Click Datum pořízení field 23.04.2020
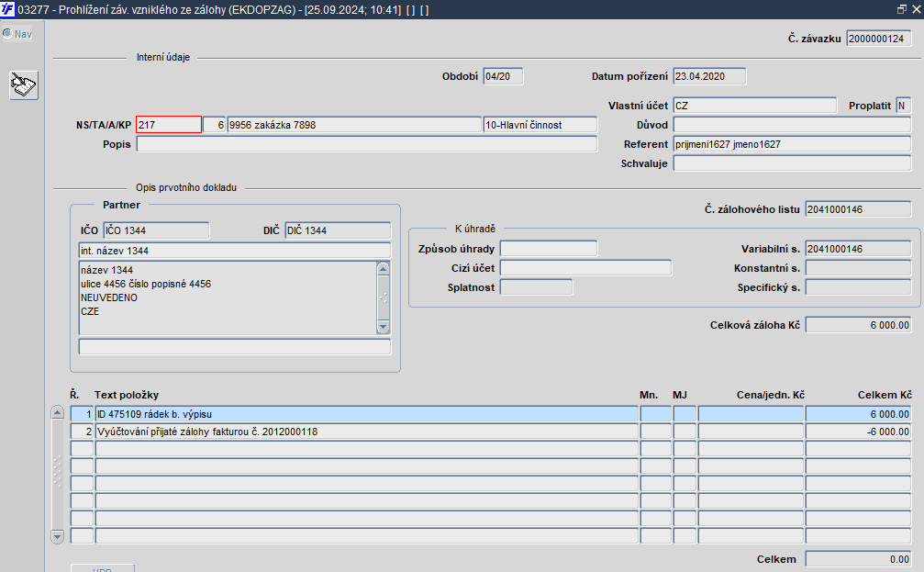Viewport: 924px width, 572px height. tap(709, 76)
